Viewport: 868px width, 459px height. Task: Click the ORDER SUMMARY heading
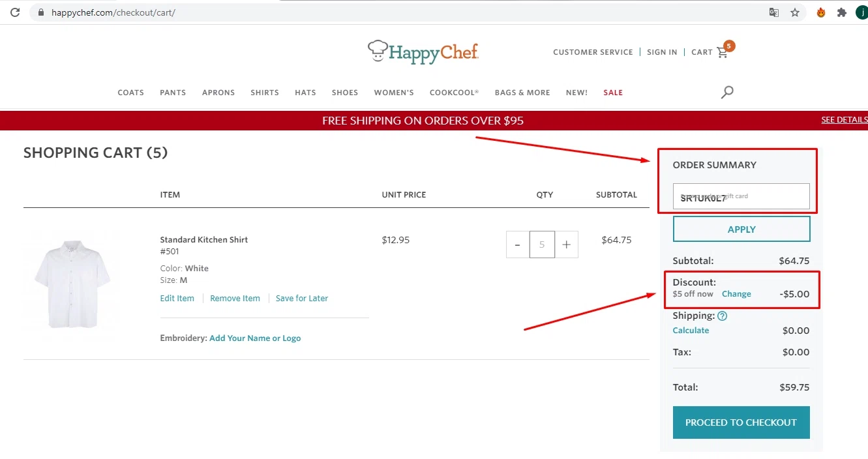[x=715, y=165]
